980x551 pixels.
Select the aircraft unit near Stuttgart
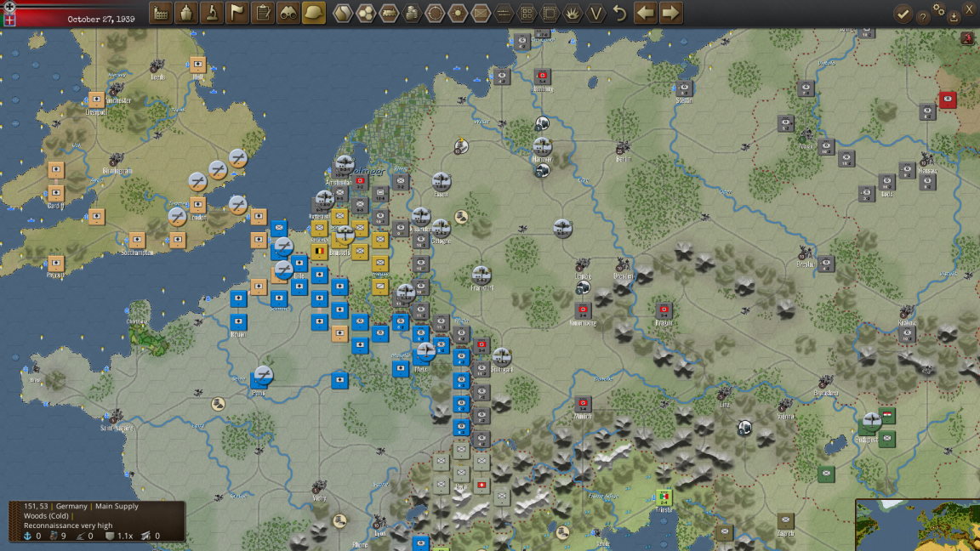[501, 357]
